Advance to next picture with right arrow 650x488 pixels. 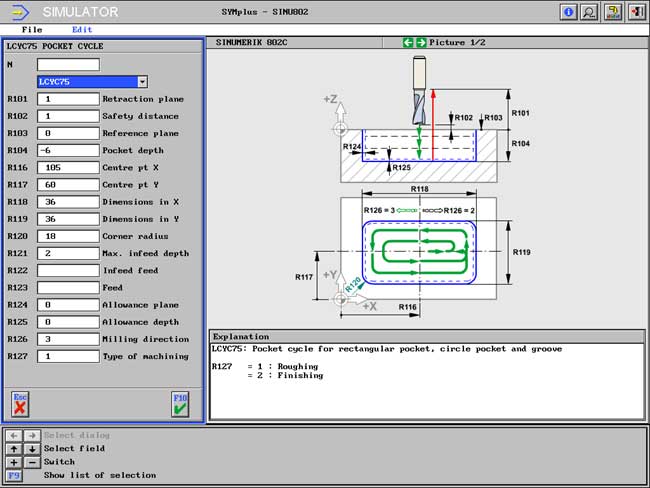[x=421, y=43]
